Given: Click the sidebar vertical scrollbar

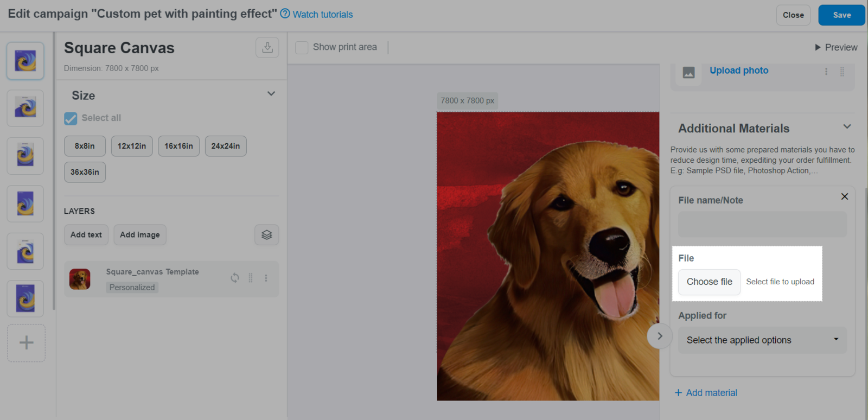Looking at the screenshot, I should pos(54,171).
